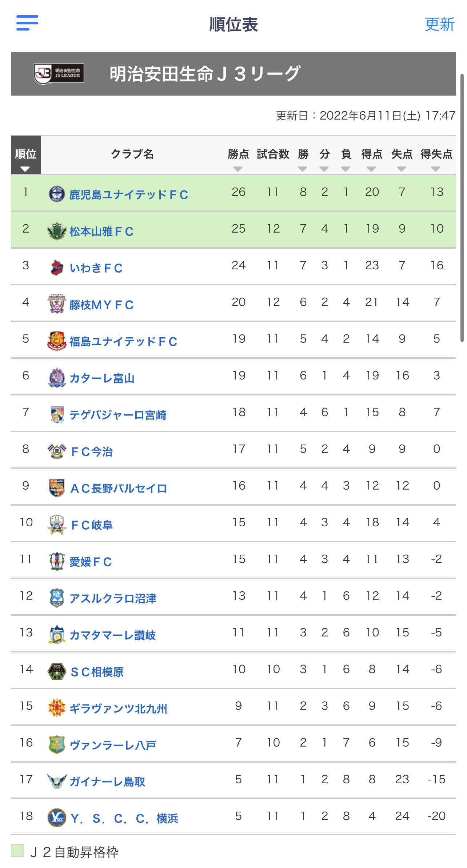467x868 pixels.
Task: Sort by 順位 header arrow
Action: 25,169
